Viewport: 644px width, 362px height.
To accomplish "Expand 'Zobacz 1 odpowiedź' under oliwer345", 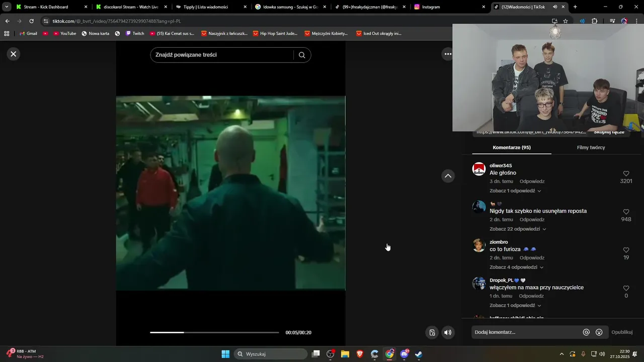I will (x=515, y=191).
